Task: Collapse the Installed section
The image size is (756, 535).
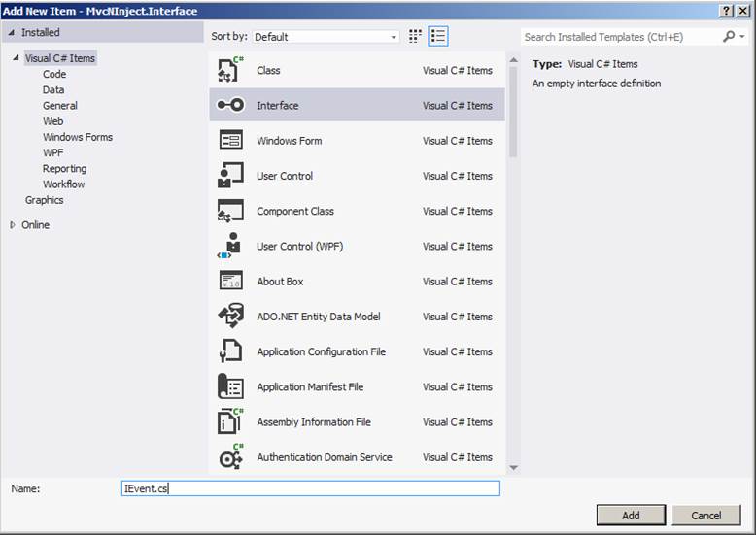Action: (x=12, y=32)
